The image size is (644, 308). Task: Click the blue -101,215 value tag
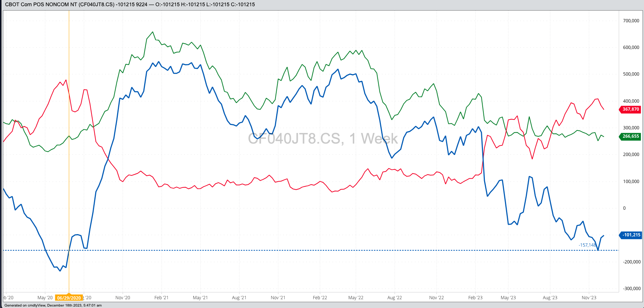630,235
